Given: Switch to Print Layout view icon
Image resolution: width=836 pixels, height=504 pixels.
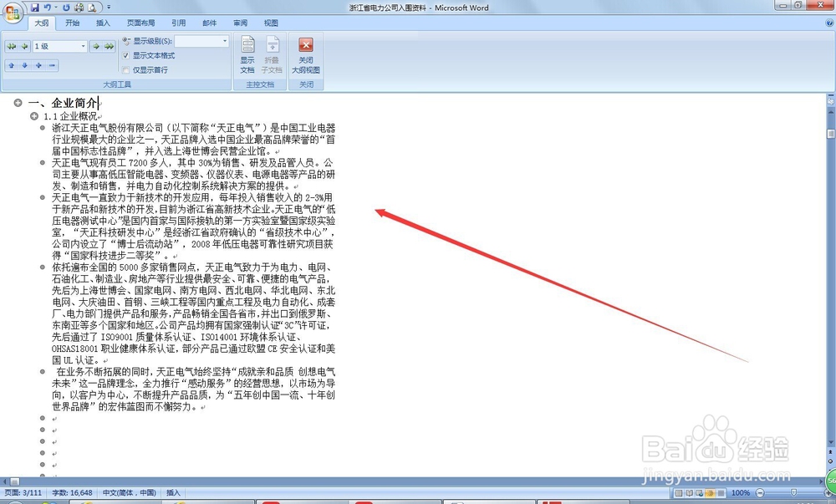Looking at the screenshot, I should [679, 493].
